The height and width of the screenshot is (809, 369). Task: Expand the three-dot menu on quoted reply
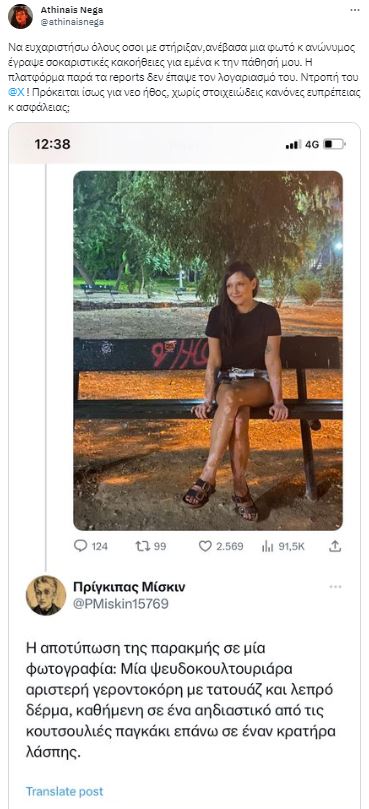pos(335,587)
